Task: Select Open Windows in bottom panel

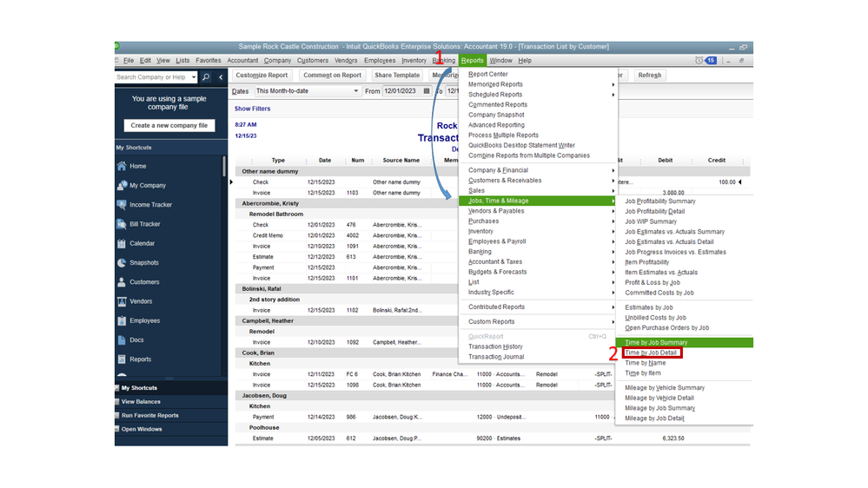Action: tap(171, 429)
